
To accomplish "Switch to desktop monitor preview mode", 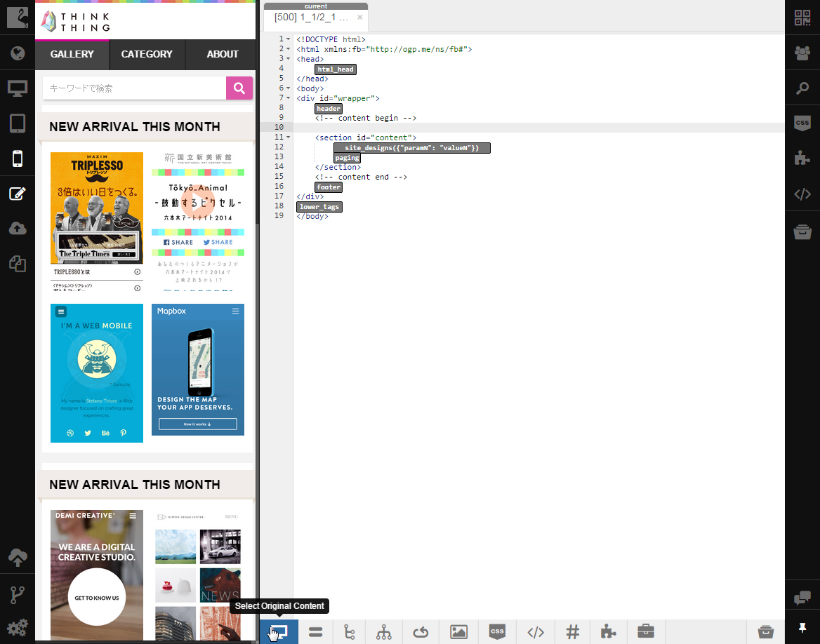I will click(x=18, y=88).
